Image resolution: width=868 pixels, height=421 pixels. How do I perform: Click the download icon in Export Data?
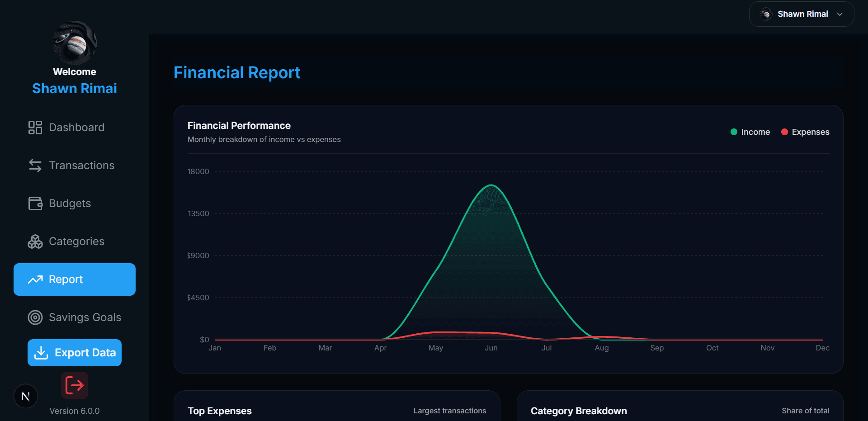tap(41, 353)
